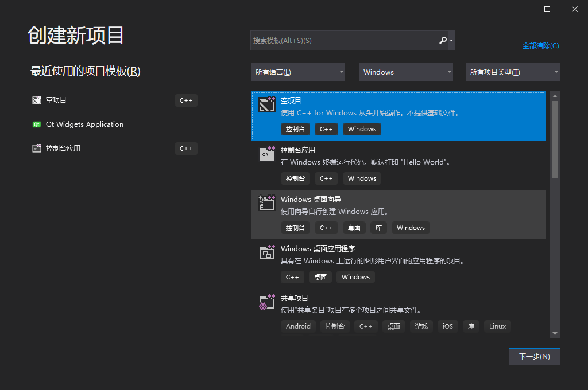Click the green Qt Widgets Application icon
This screenshot has width=588, height=390.
point(36,124)
